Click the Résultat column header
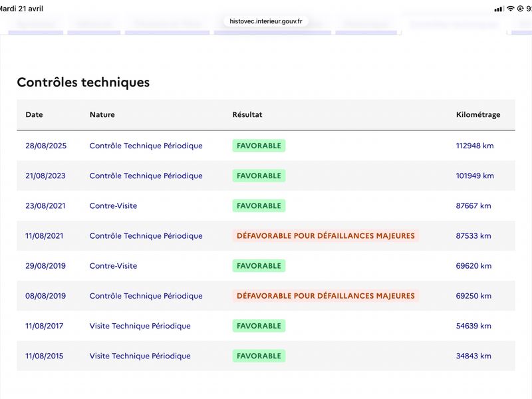 (x=247, y=114)
